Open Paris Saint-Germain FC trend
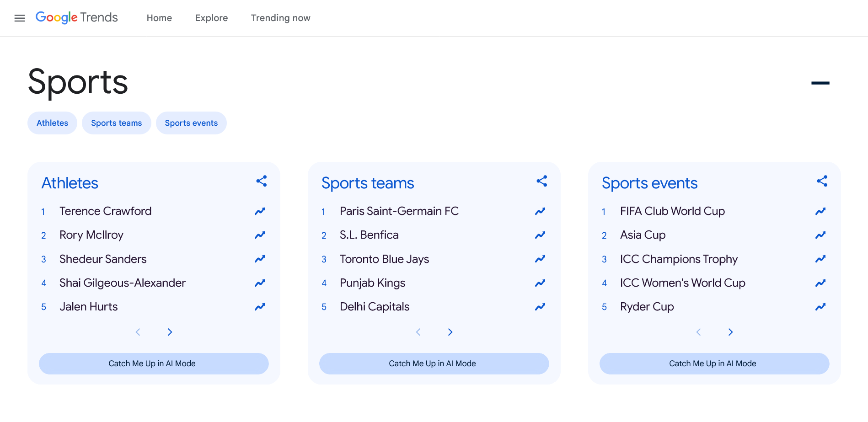The height and width of the screenshot is (422, 868). 399,211
